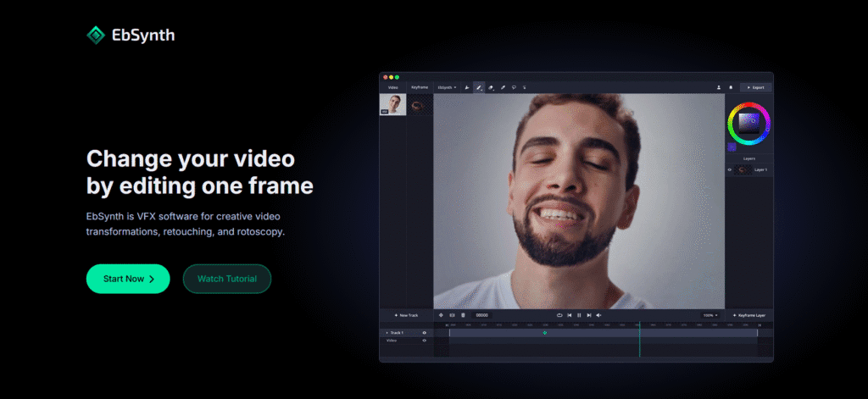Open the notifications bell

click(731, 87)
